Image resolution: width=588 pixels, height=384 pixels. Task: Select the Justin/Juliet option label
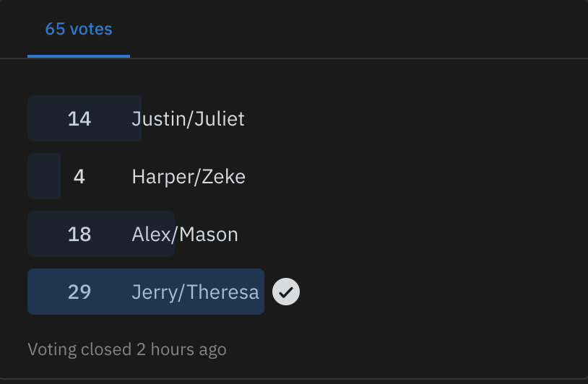pyautogui.click(x=188, y=118)
